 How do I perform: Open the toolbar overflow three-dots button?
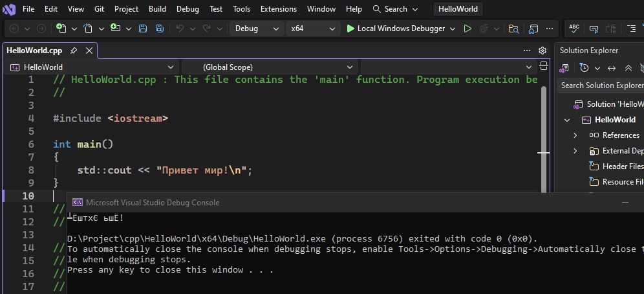(x=550, y=28)
